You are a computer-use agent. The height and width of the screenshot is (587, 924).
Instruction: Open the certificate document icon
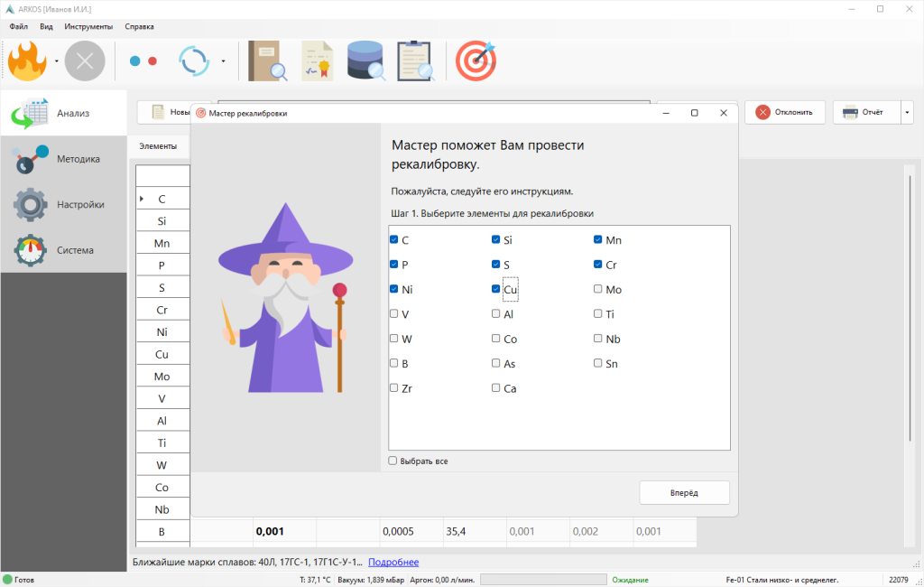tap(317, 61)
